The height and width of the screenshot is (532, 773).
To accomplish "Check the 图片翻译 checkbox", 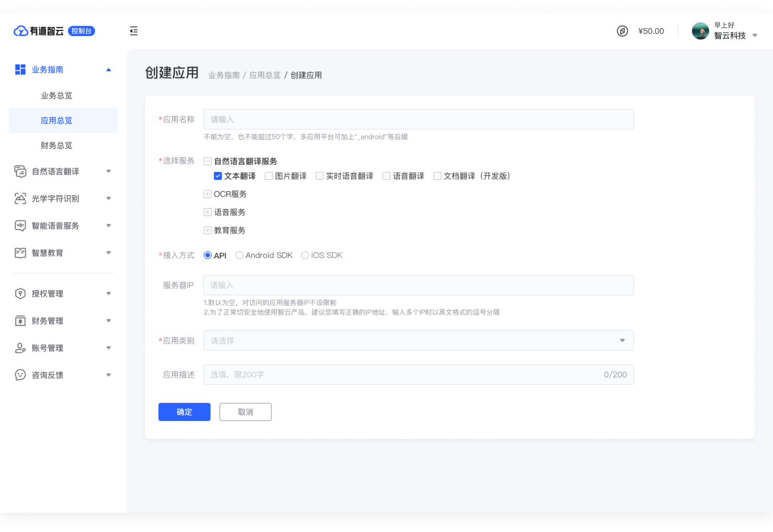I will (x=269, y=176).
